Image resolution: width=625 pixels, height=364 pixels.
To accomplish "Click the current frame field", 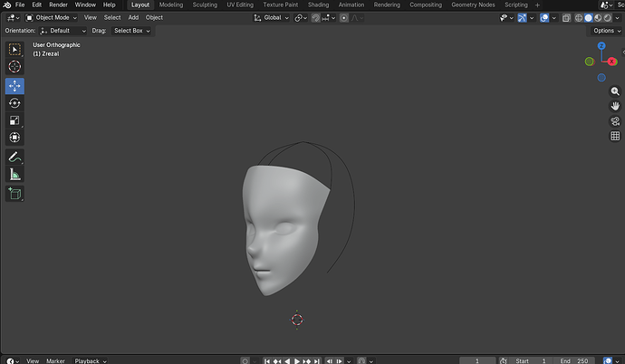I will (477, 360).
